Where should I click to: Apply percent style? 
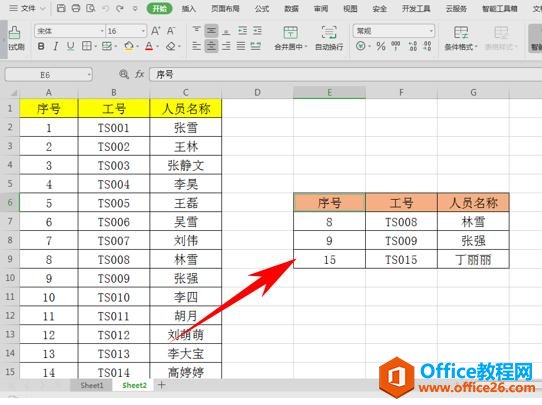[381, 46]
